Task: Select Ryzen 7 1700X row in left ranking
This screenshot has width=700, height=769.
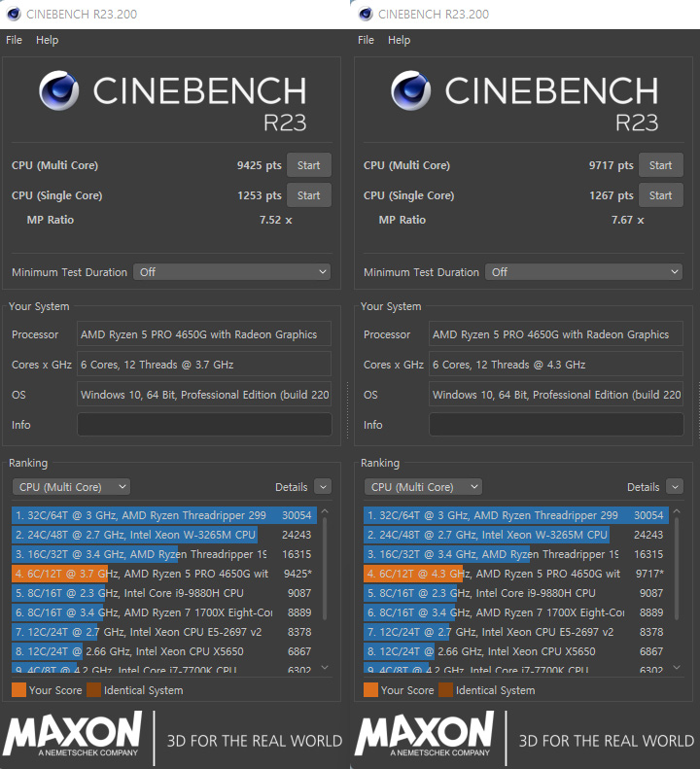Action: pyautogui.click(x=164, y=612)
